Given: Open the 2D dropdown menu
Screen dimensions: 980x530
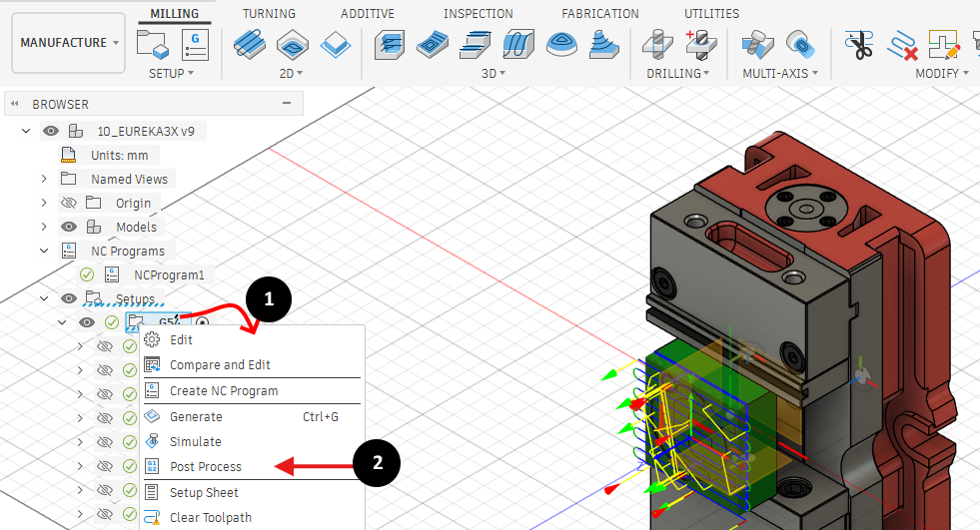Looking at the screenshot, I should (291, 73).
